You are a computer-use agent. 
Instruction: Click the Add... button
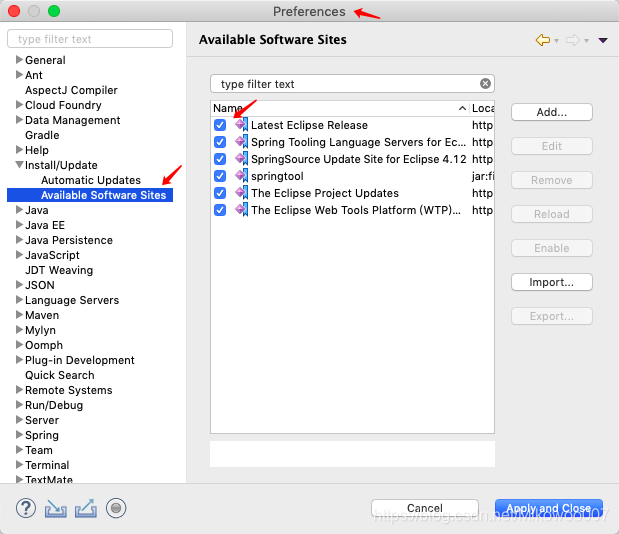551,112
